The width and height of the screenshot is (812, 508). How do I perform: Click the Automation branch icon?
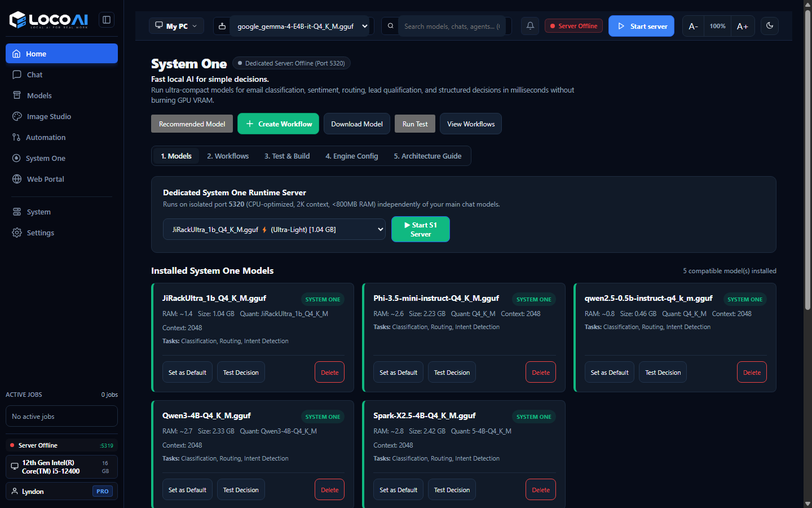[16, 137]
